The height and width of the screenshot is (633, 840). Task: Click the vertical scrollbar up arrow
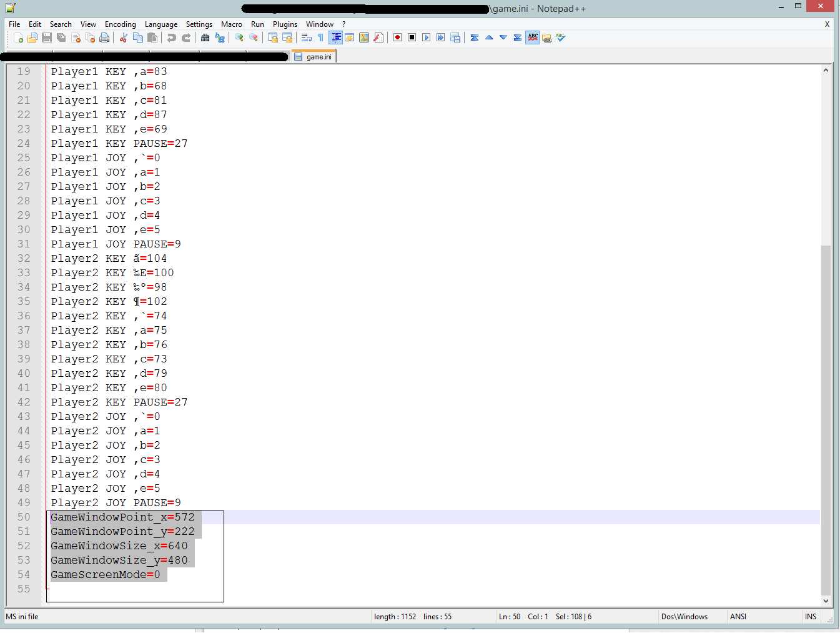click(x=826, y=70)
